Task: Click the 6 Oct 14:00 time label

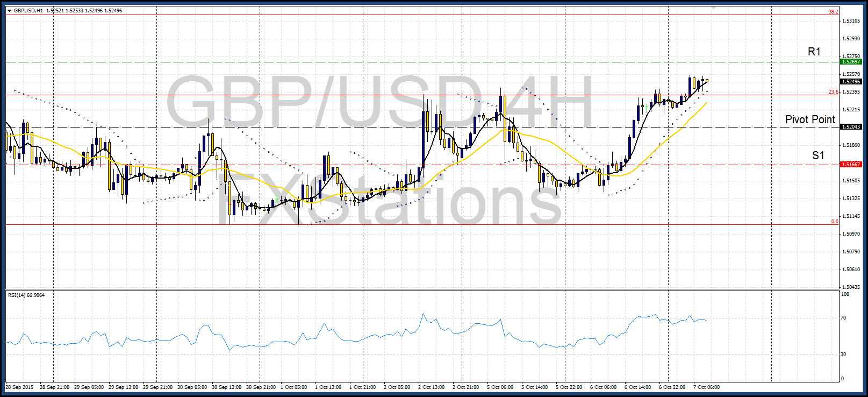Action: [x=638, y=387]
